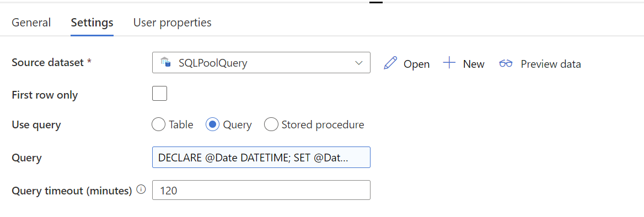This screenshot has width=644, height=217.
Task: Click into the Query text field
Action: click(261, 157)
